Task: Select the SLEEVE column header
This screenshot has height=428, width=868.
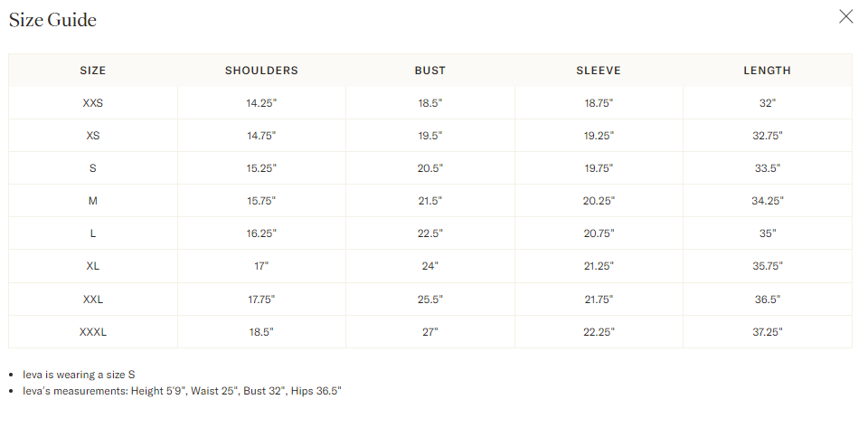Action: coord(599,71)
